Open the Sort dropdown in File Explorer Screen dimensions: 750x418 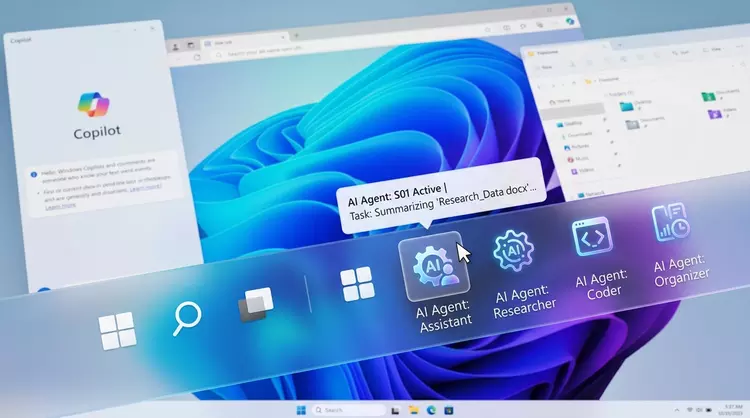(681, 52)
